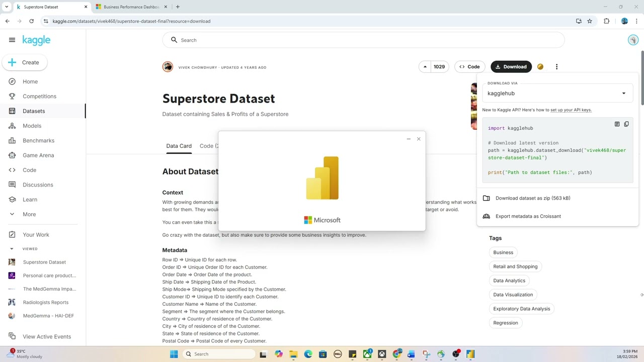The image size is (644, 362).
Task: Click the author avatar of Vivek Chowdhury
Action: [x=168, y=67]
